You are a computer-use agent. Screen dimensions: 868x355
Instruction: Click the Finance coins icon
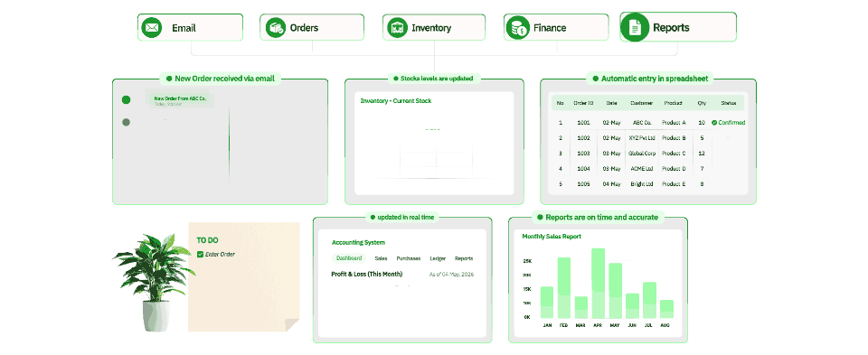click(x=519, y=28)
